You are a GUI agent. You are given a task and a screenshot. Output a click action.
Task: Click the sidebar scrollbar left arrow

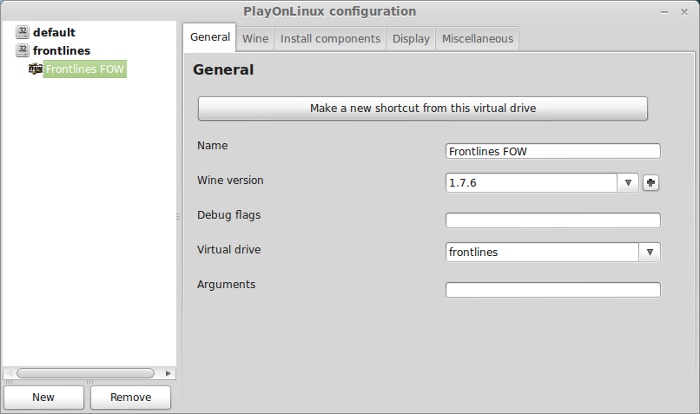coord(9,373)
